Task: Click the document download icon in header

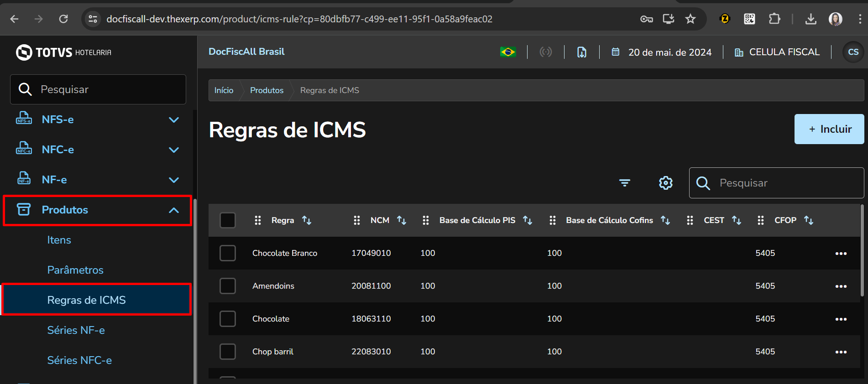Action: coord(582,52)
